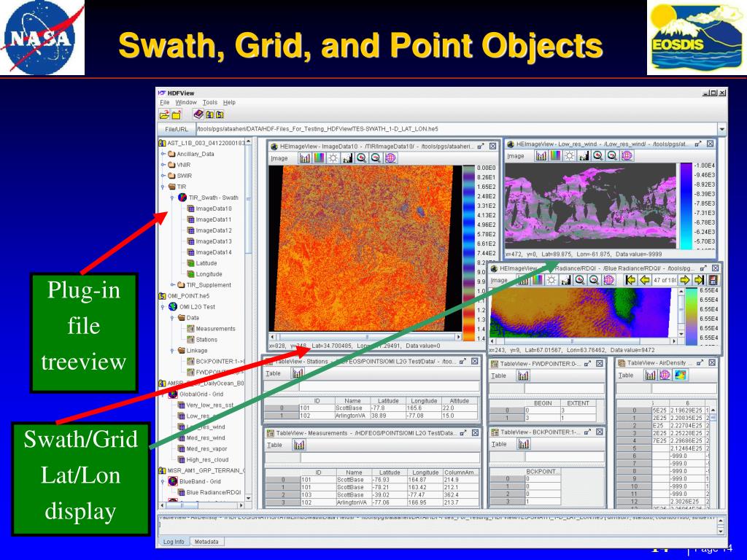
Task: Open the Tools menu
Action: point(210,103)
